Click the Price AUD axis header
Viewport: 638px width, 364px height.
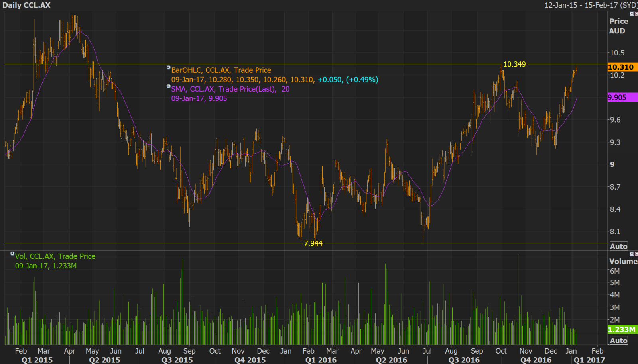click(618, 26)
